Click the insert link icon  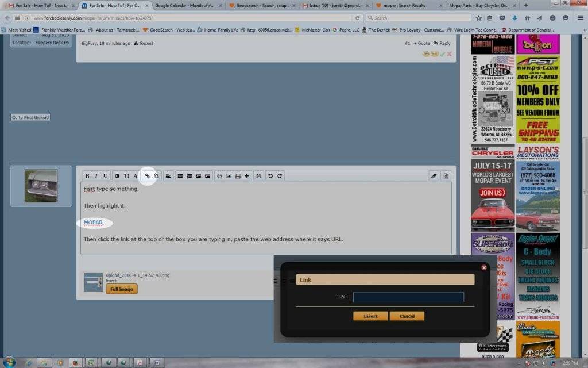coord(147,176)
